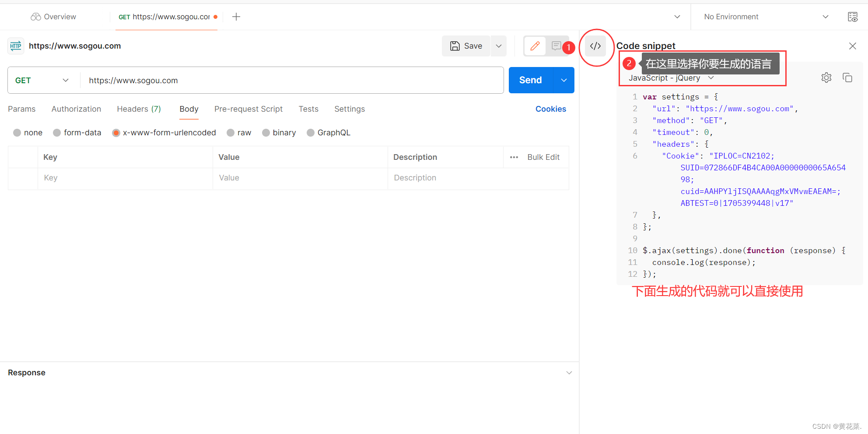Viewport: 868px width, 434px height.
Task: Click the Send button
Action: (x=531, y=80)
